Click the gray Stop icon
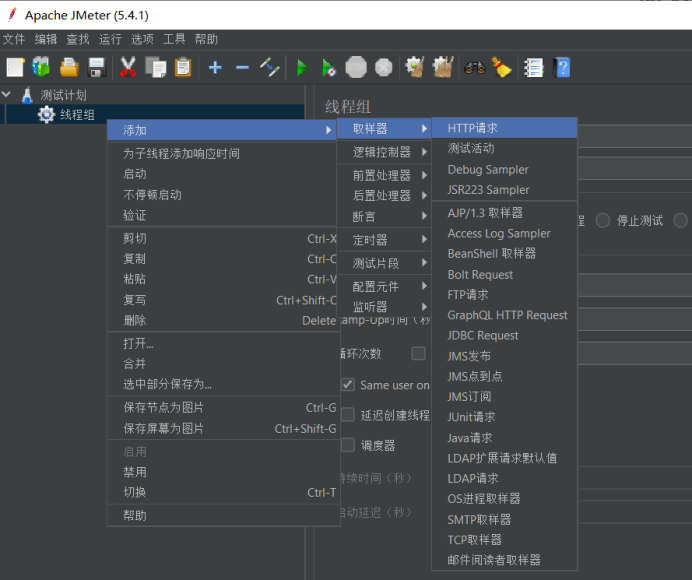 356,68
